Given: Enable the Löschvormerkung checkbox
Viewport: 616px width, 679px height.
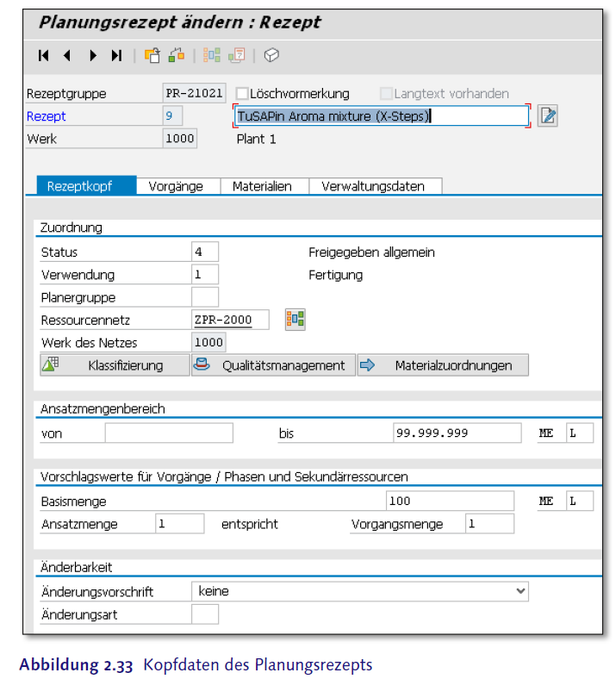Looking at the screenshot, I should (242, 93).
